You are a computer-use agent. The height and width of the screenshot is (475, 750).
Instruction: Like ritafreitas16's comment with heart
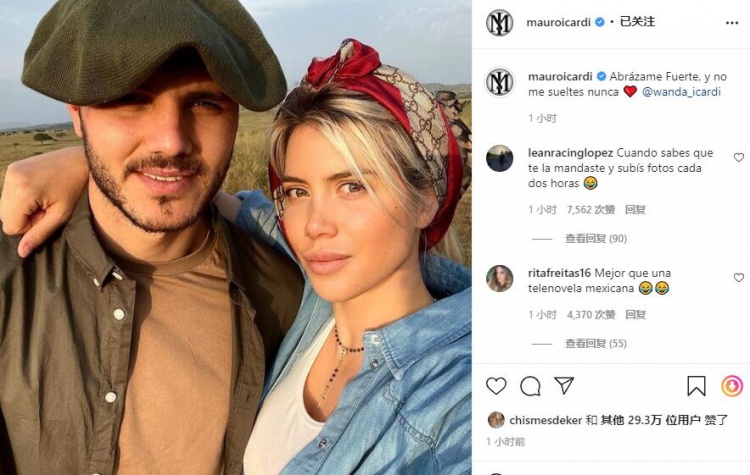(x=739, y=277)
